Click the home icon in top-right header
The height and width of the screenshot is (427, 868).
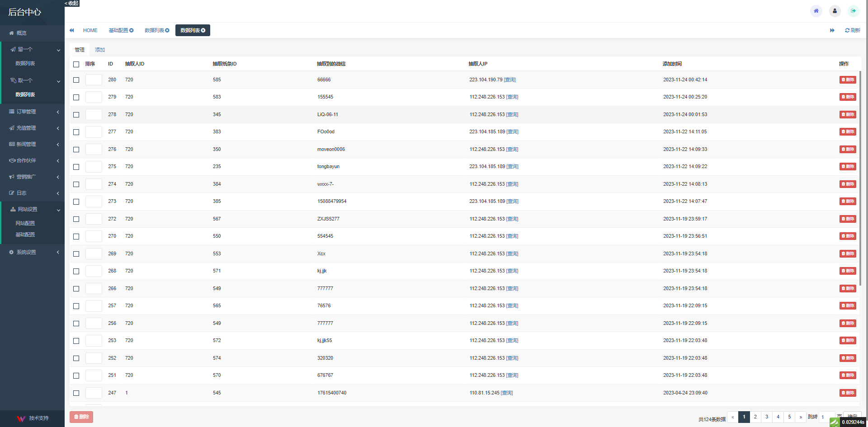pos(816,11)
